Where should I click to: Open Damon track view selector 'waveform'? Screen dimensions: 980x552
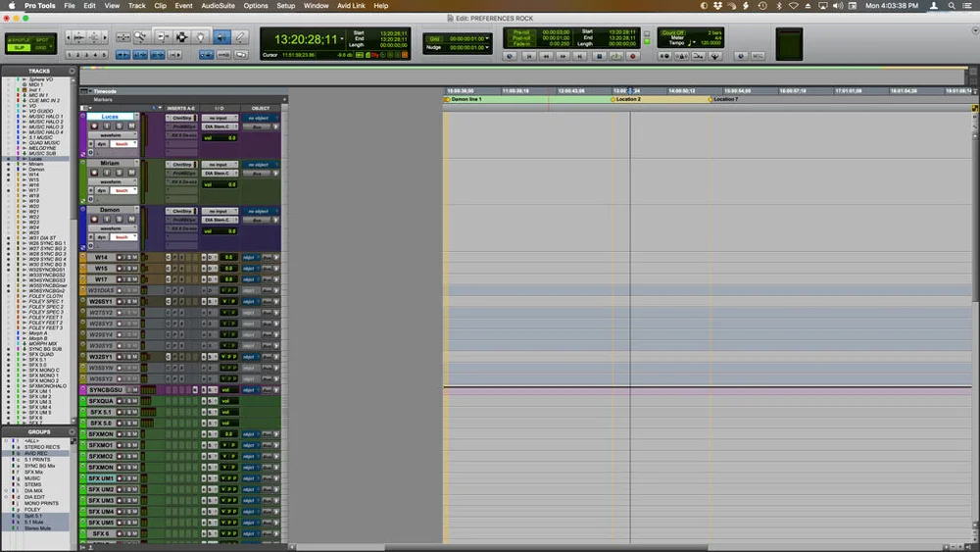tap(113, 228)
